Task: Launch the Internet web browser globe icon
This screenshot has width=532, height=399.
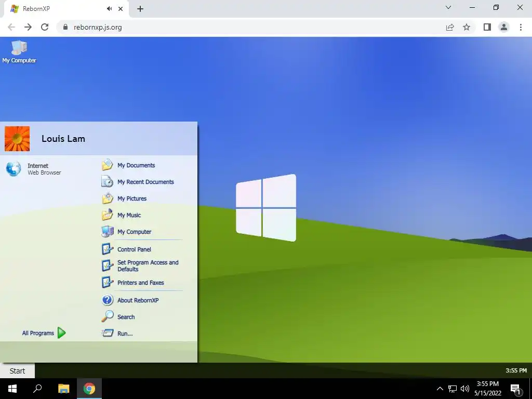Action: pos(14,169)
